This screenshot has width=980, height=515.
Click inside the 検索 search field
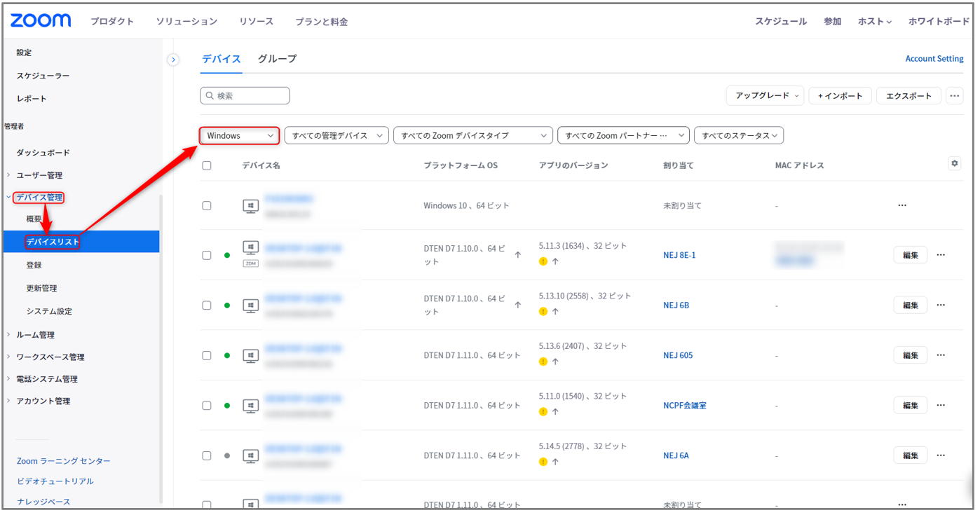pyautogui.click(x=245, y=96)
